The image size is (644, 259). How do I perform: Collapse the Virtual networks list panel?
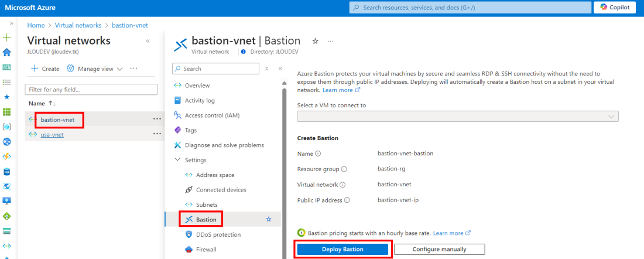click(148, 41)
